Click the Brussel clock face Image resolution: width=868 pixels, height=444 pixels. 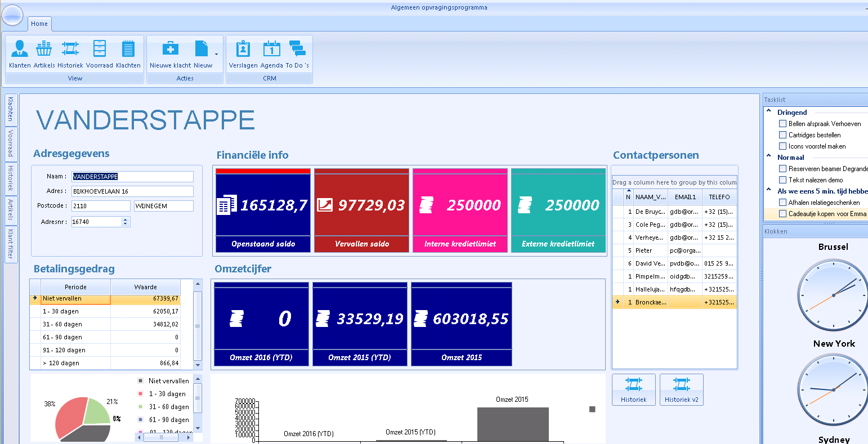tap(833, 295)
